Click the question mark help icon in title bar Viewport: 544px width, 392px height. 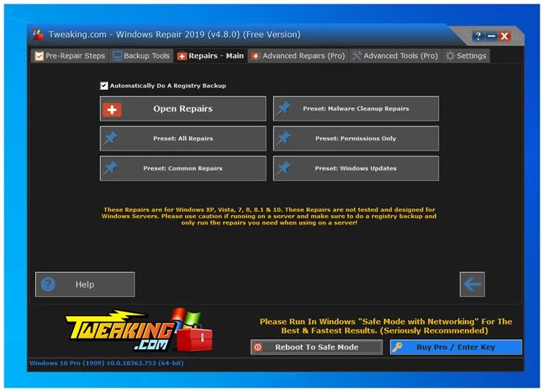click(478, 36)
